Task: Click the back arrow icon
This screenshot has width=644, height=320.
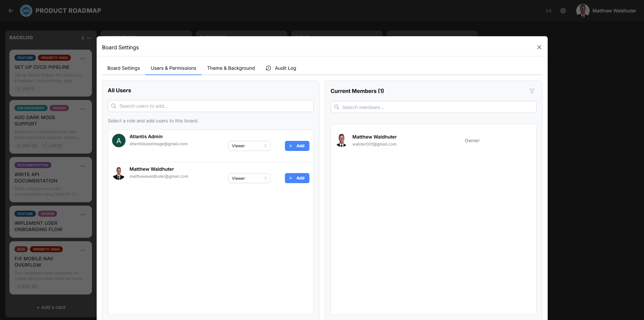Action: 11,11
